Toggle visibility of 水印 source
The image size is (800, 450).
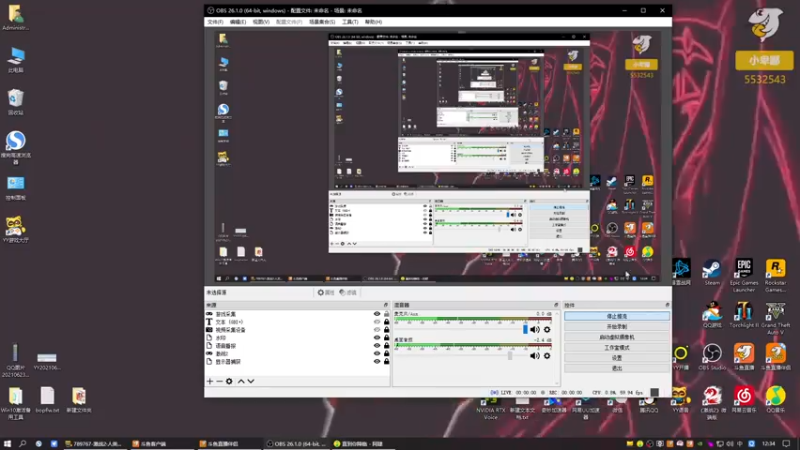[377, 338]
